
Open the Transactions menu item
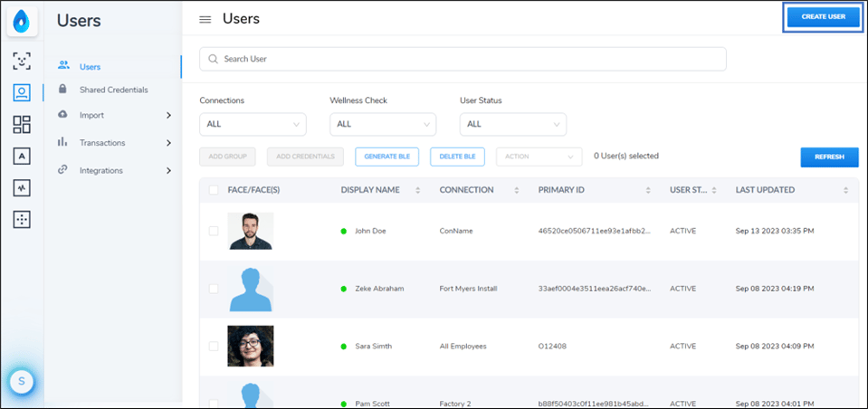pyautogui.click(x=102, y=143)
